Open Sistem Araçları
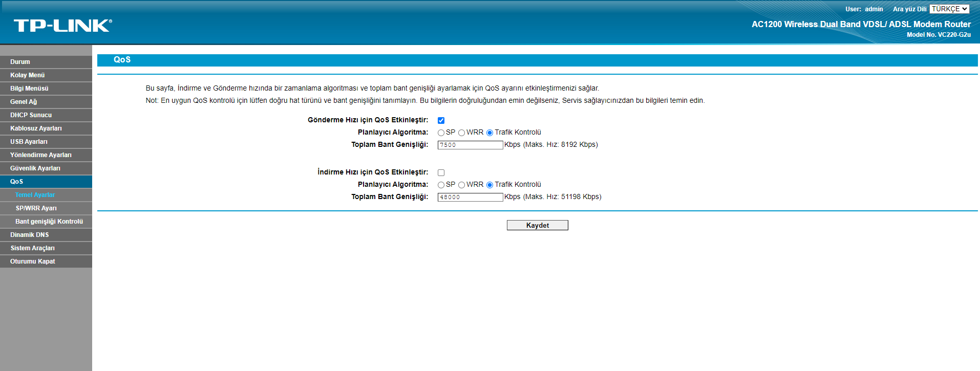 (46, 248)
